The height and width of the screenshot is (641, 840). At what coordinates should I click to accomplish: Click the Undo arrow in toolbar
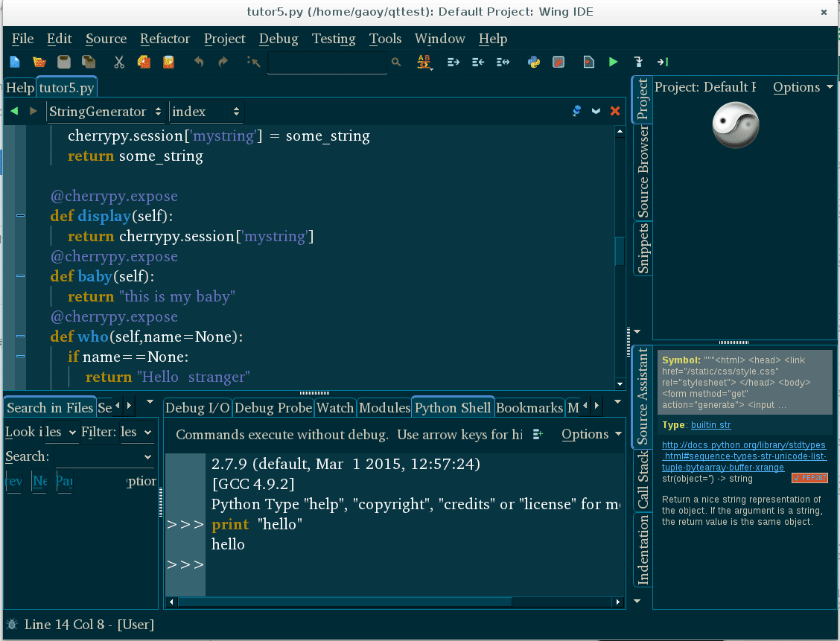[199, 63]
